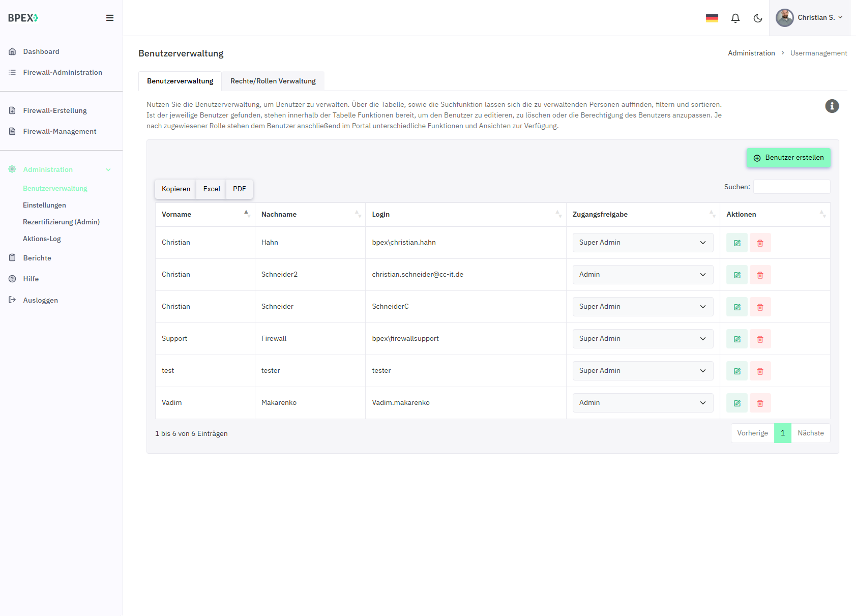Viewport: 856px width, 616px height.
Task: Toggle dark mode moon icon
Action: coord(757,18)
